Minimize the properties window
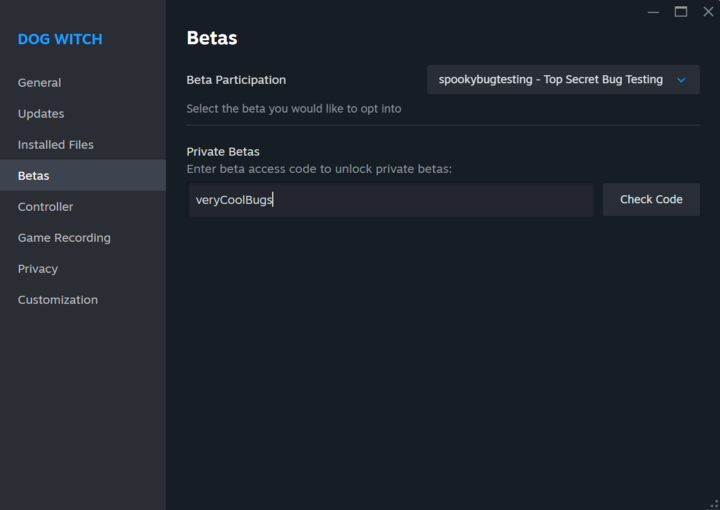The height and width of the screenshot is (510, 720). click(653, 12)
